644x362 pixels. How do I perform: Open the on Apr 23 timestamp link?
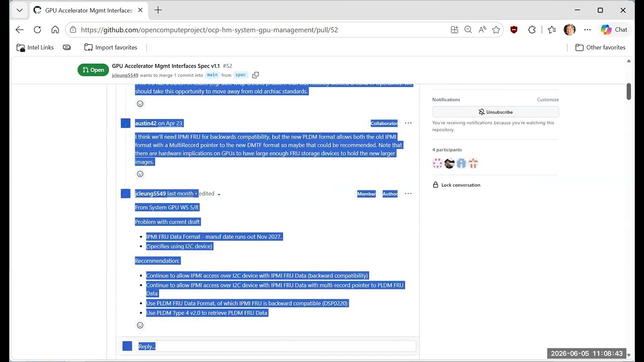pyautogui.click(x=170, y=123)
